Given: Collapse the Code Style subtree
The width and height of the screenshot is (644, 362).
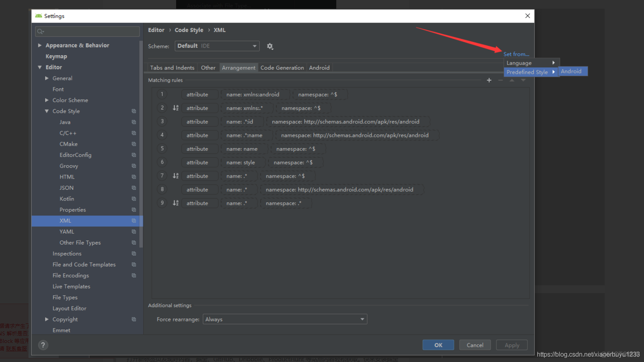Looking at the screenshot, I should pyautogui.click(x=47, y=111).
